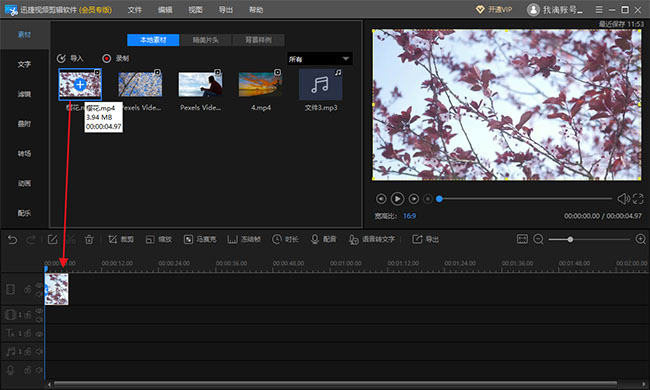The height and width of the screenshot is (390, 650).
Task: Toggle lock on text track
Action: point(28,333)
